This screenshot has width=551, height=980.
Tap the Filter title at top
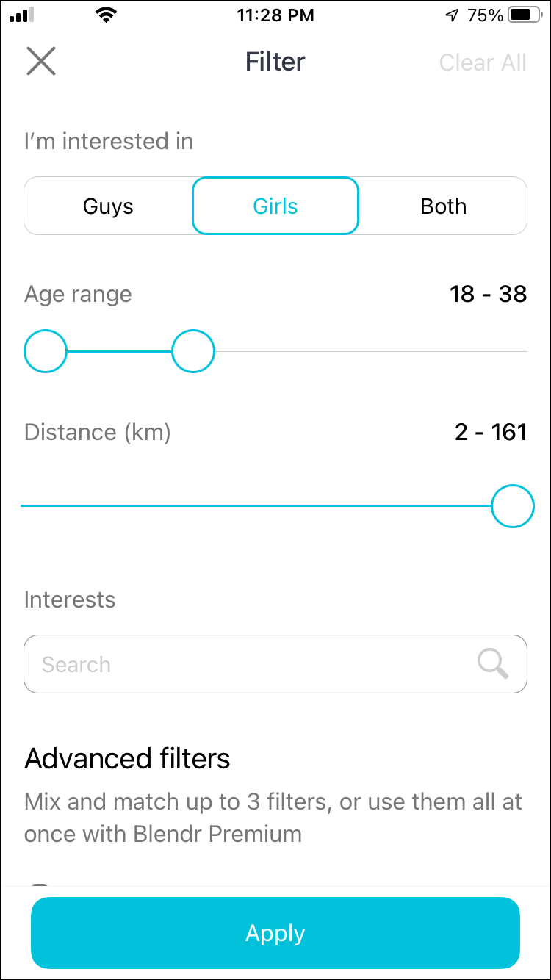(x=275, y=62)
